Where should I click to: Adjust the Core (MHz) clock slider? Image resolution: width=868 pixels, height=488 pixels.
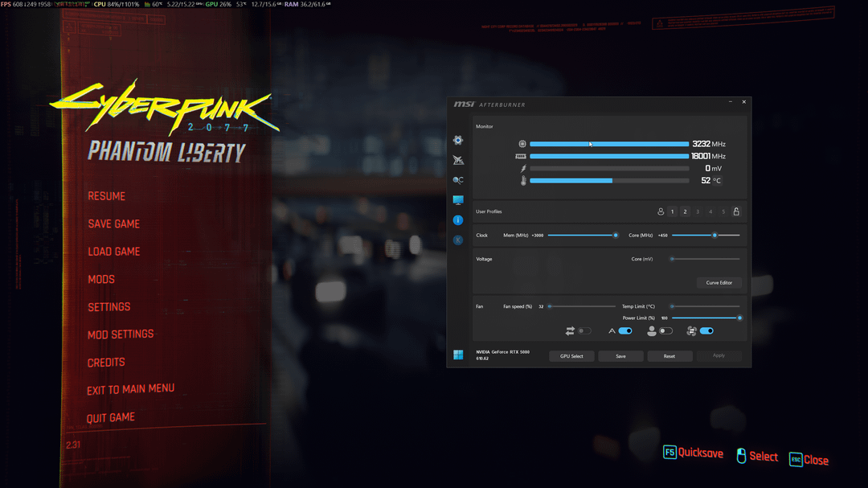(x=706, y=236)
